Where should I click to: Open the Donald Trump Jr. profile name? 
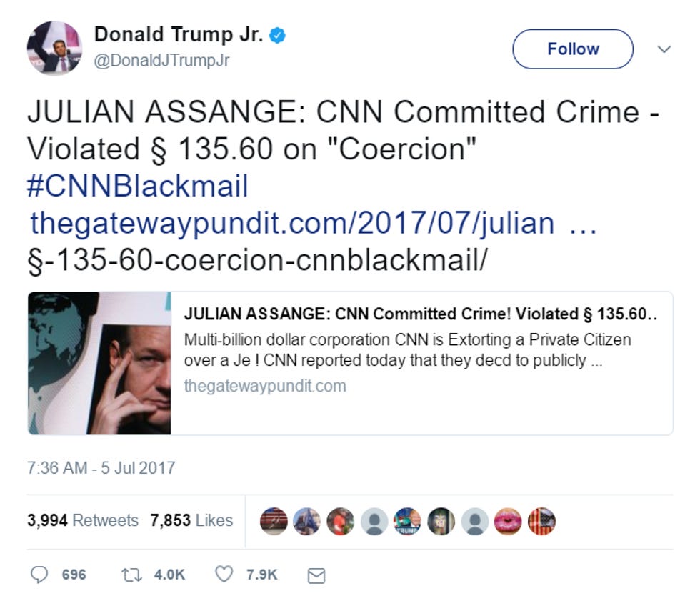point(179,34)
